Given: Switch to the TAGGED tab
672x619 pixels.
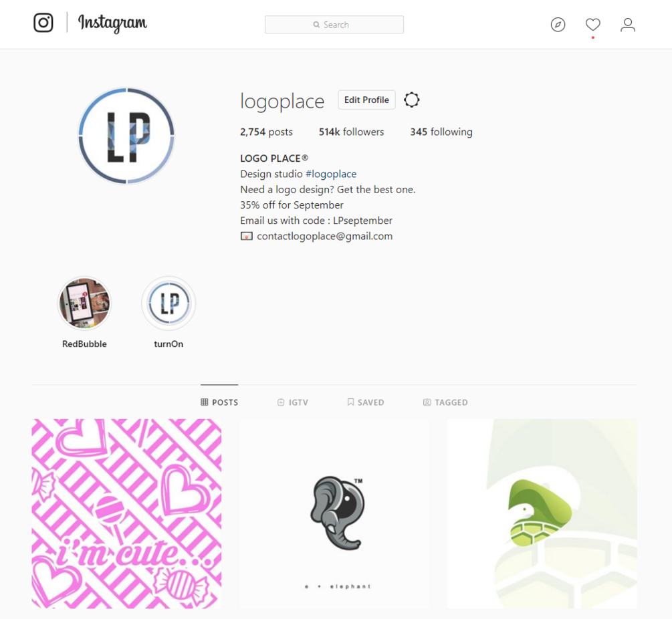Looking at the screenshot, I should tap(445, 402).
